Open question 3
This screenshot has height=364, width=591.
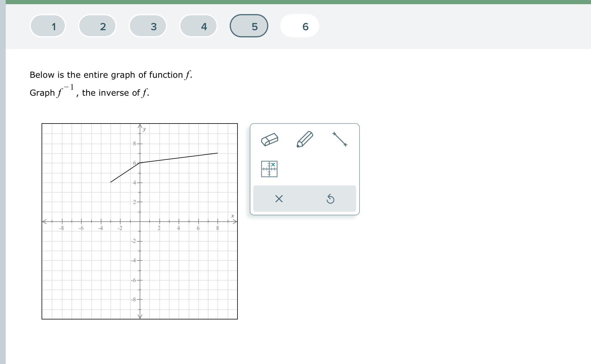pyautogui.click(x=148, y=26)
